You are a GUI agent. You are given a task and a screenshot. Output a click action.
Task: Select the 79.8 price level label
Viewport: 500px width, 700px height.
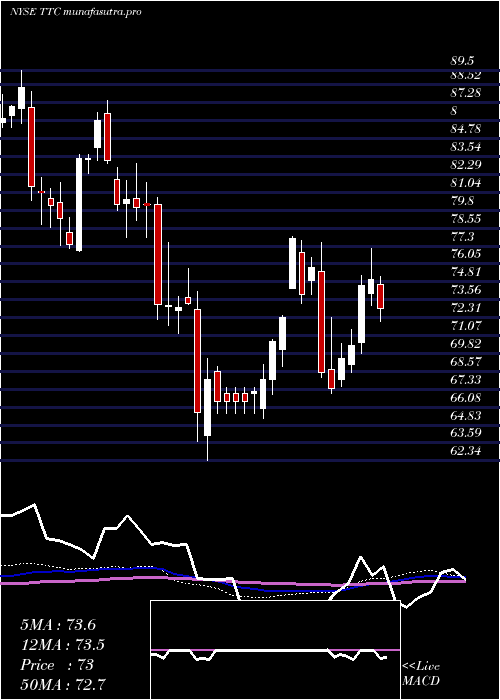click(462, 200)
